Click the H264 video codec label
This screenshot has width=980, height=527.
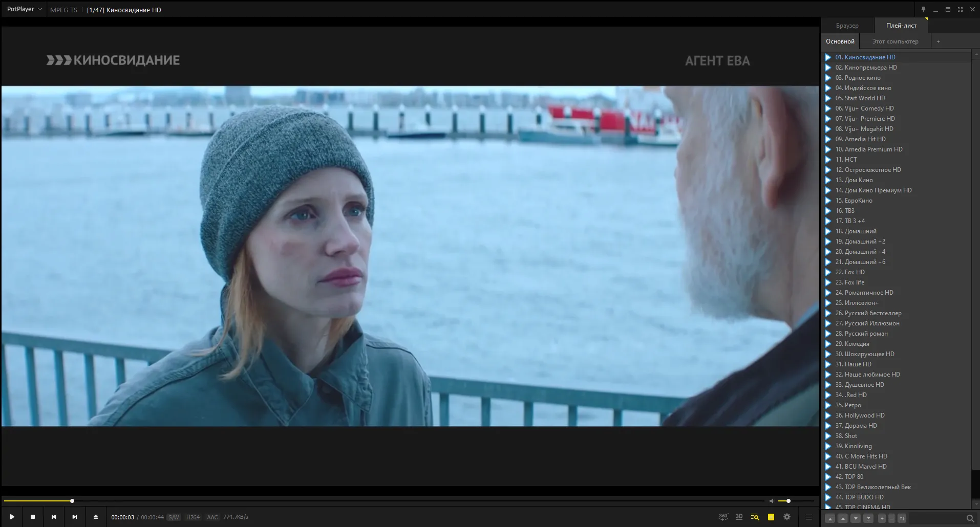click(x=193, y=517)
